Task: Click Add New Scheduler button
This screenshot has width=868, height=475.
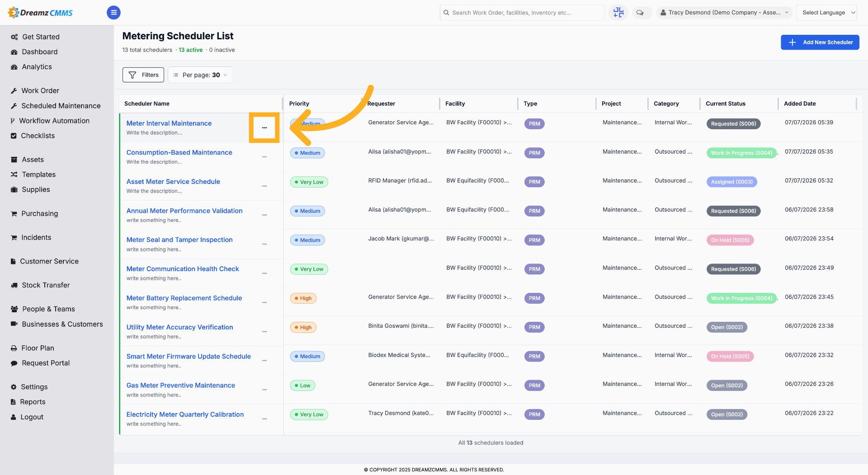Action: (820, 42)
